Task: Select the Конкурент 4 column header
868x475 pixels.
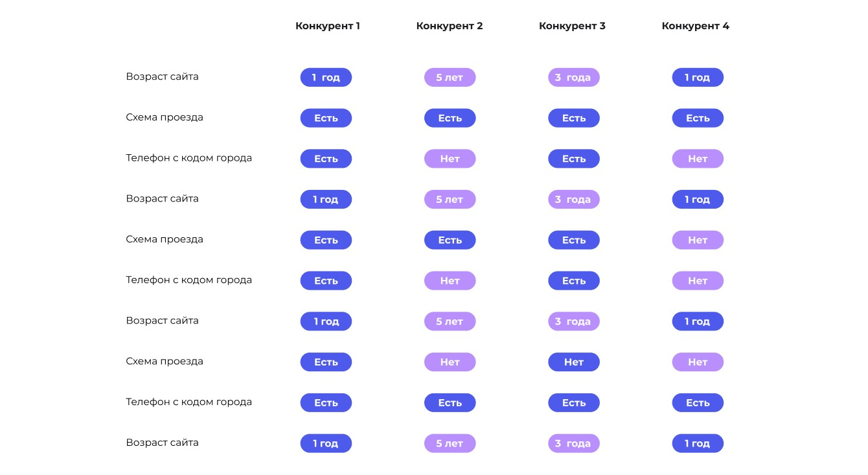Action: coord(695,26)
